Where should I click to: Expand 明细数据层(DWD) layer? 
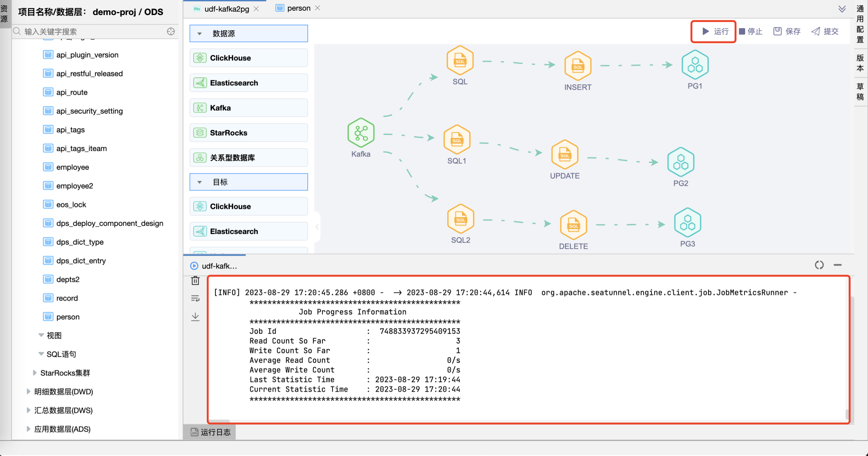coord(28,392)
